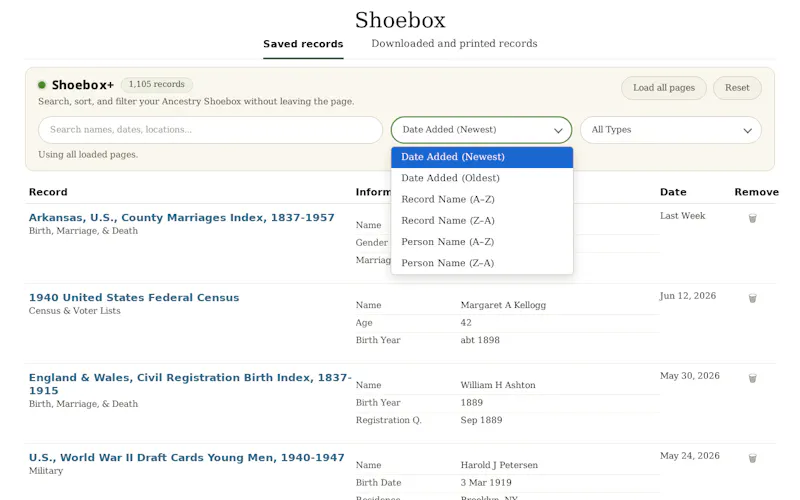Open England & Wales Civil Registration Birth Index link
Viewport: 800px width, 500px height.
pos(190,384)
